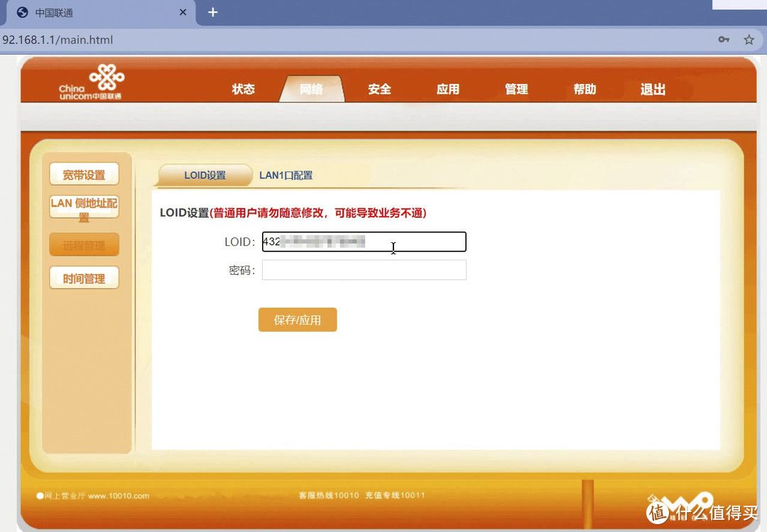767x532 pixels.
Task: Click the bookmark star icon
Action: [749, 40]
